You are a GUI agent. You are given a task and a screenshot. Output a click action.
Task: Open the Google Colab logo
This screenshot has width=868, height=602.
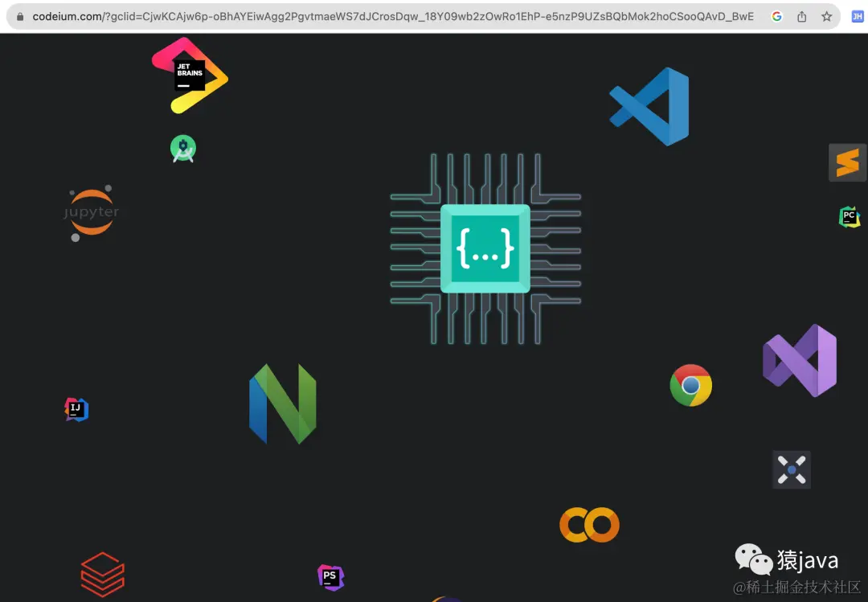[589, 526]
